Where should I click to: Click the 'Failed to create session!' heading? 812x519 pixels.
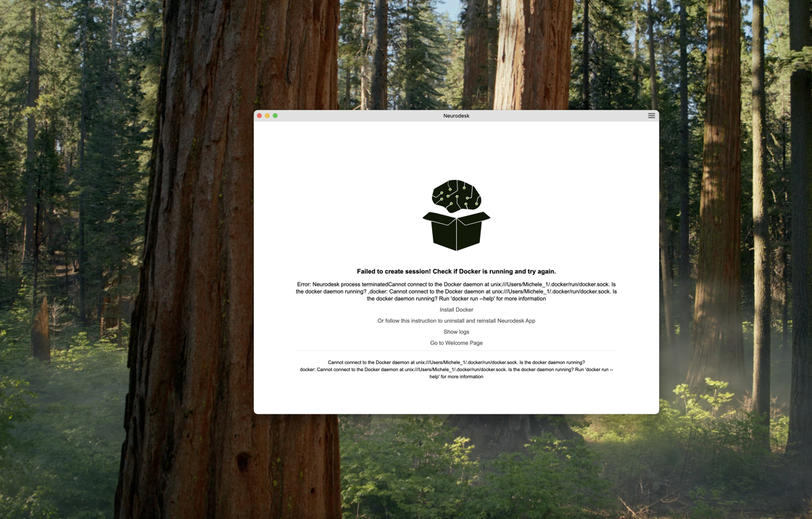(x=456, y=271)
